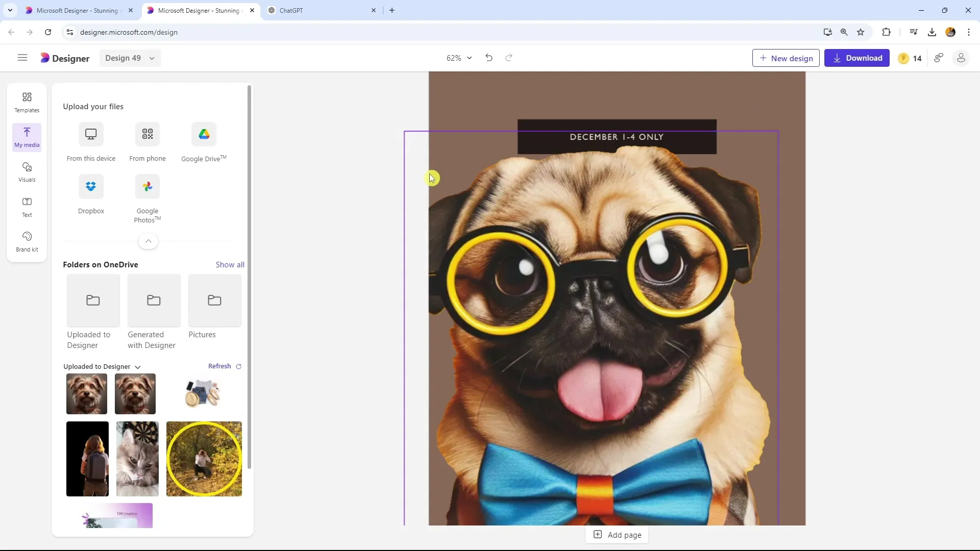Collapse the upload sources section
The width and height of the screenshot is (980, 551).
click(x=148, y=241)
